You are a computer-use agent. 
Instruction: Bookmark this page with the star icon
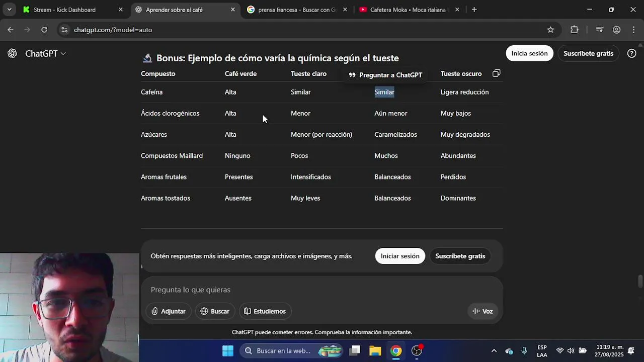click(550, 30)
